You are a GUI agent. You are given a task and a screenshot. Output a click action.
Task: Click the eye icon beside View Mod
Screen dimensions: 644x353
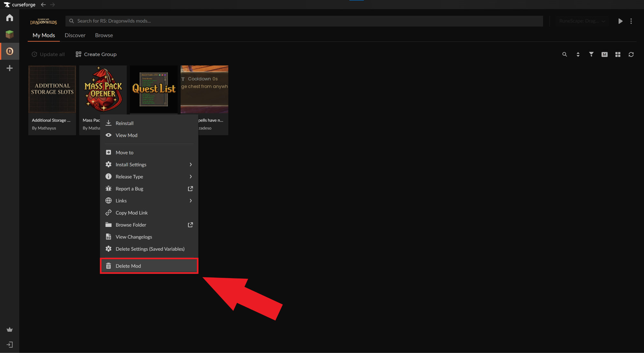tap(109, 135)
